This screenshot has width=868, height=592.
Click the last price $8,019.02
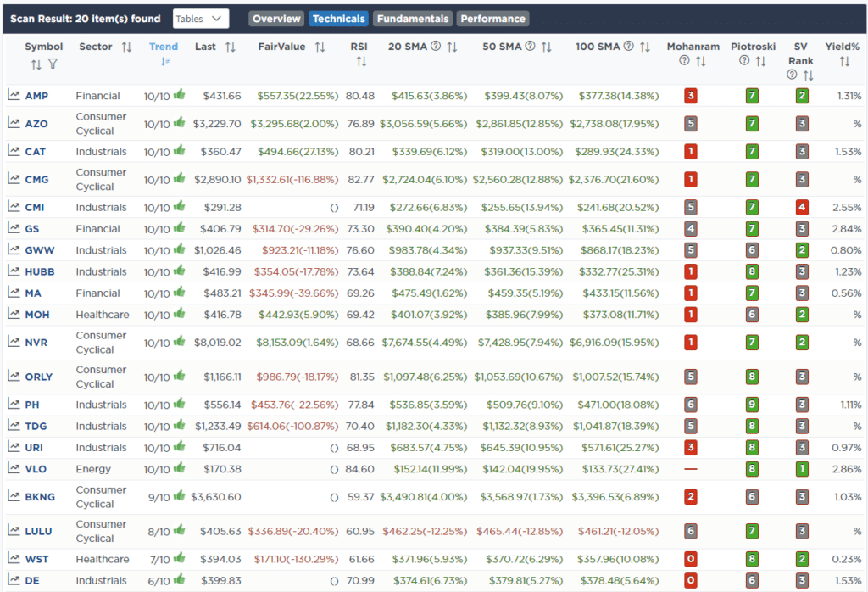(x=218, y=343)
